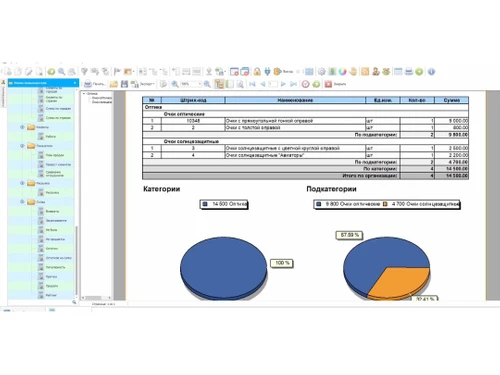Go to the first report page

click(252, 84)
